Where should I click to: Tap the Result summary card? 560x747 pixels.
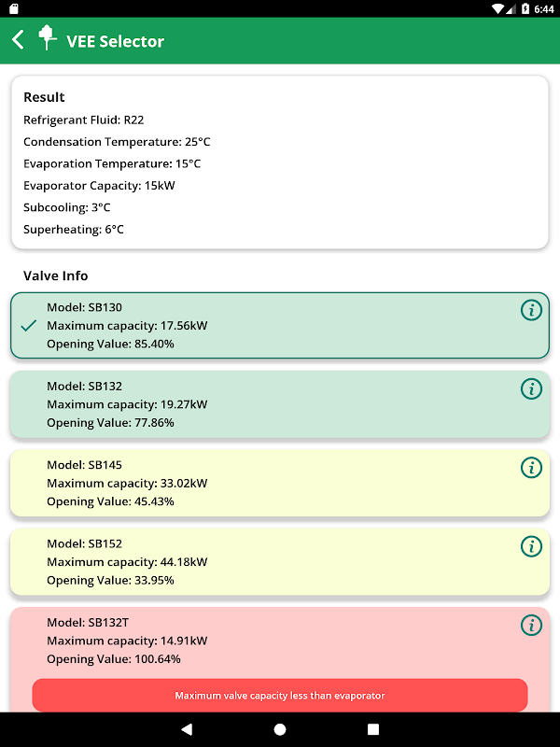tap(280, 162)
